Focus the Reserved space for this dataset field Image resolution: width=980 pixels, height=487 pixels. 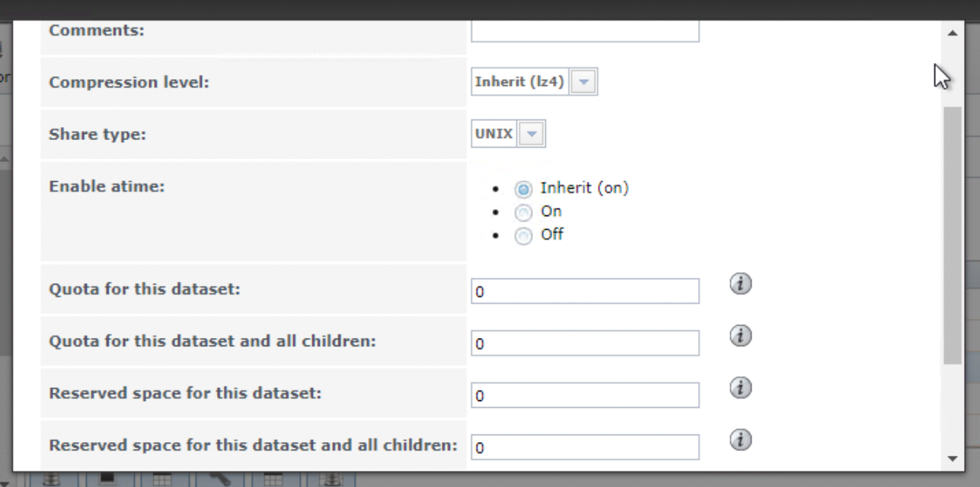585,396
